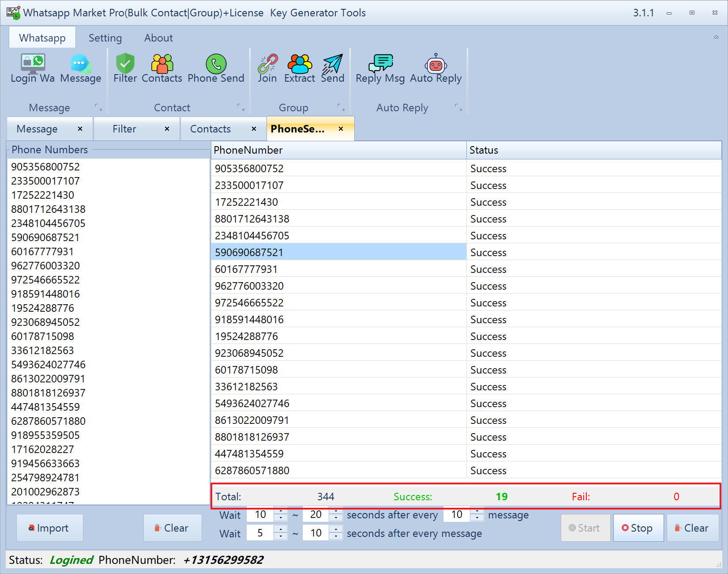Switch to the Filter document tab

point(124,129)
